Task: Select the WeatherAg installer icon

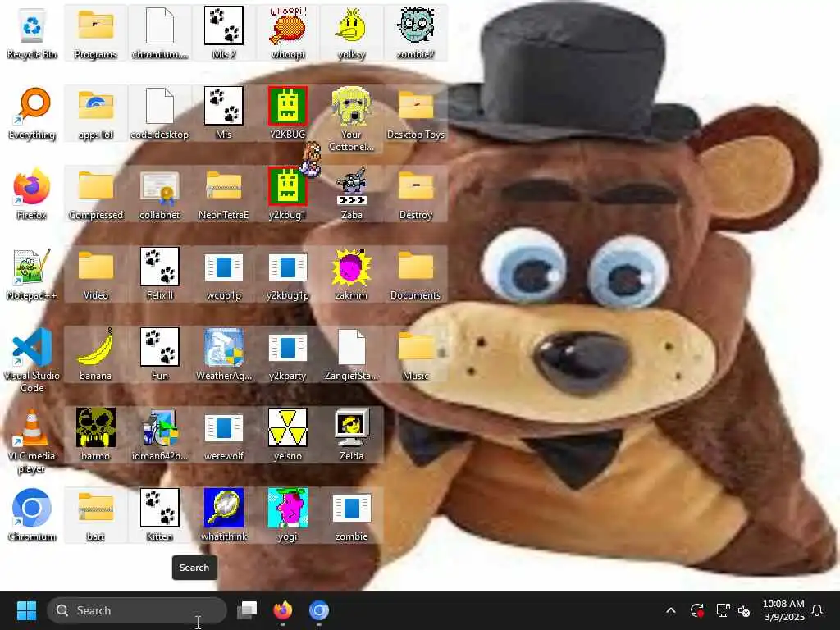Action: tap(223, 354)
